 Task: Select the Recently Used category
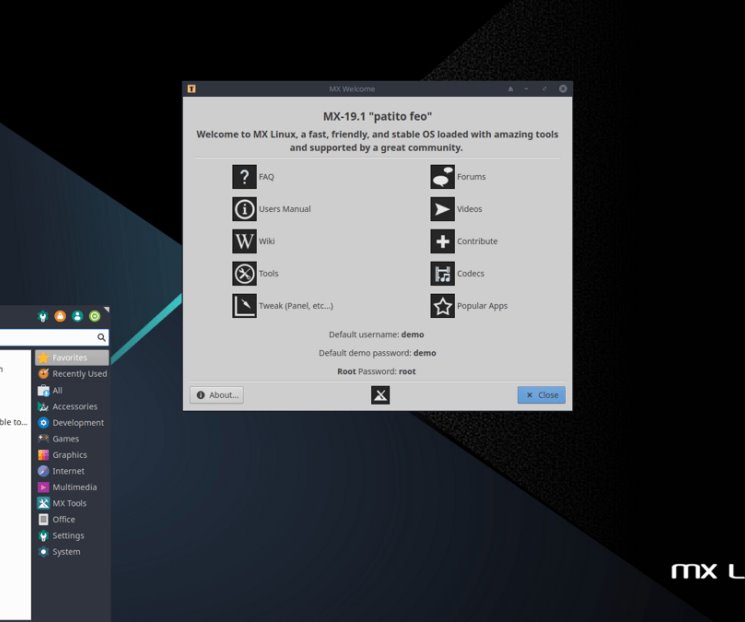[x=72, y=374]
